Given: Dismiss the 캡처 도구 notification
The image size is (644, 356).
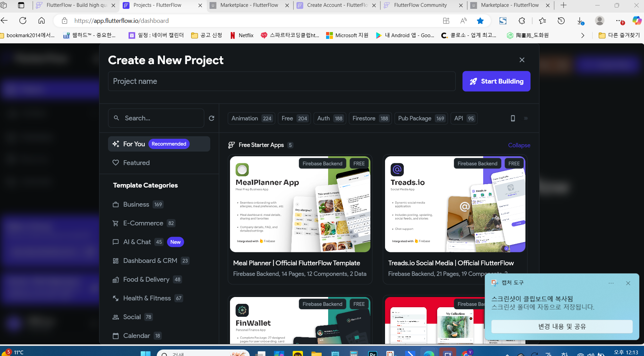Looking at the screenshot, I should 628,283.
